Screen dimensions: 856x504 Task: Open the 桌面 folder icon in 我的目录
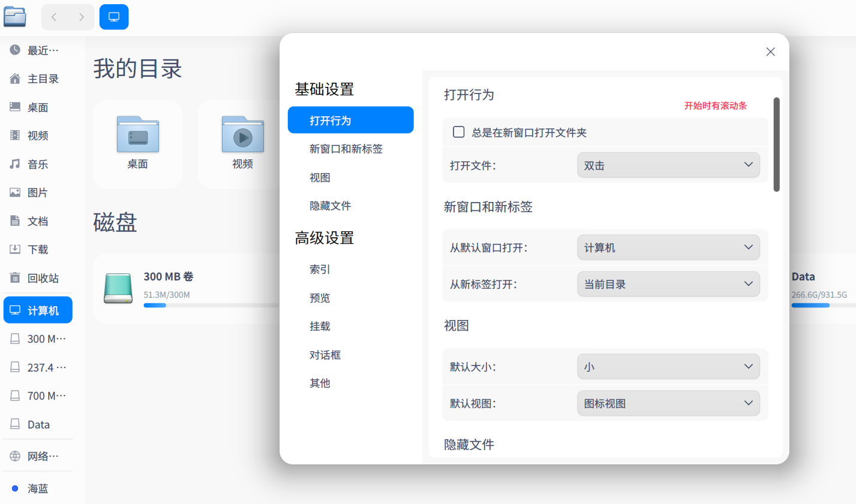coord(137,134)
